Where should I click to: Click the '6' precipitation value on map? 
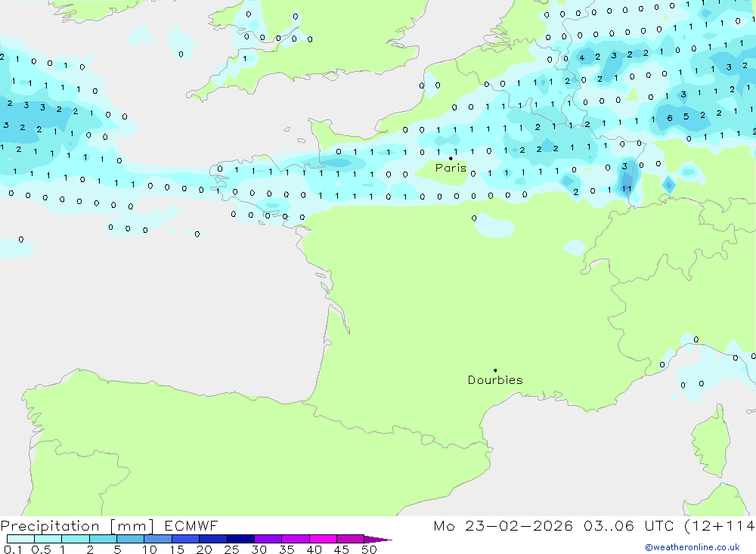[x=670, y=118]
